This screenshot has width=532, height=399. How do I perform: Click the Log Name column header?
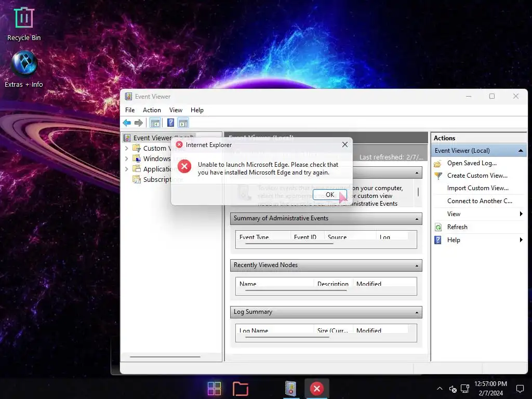(275, 330)
